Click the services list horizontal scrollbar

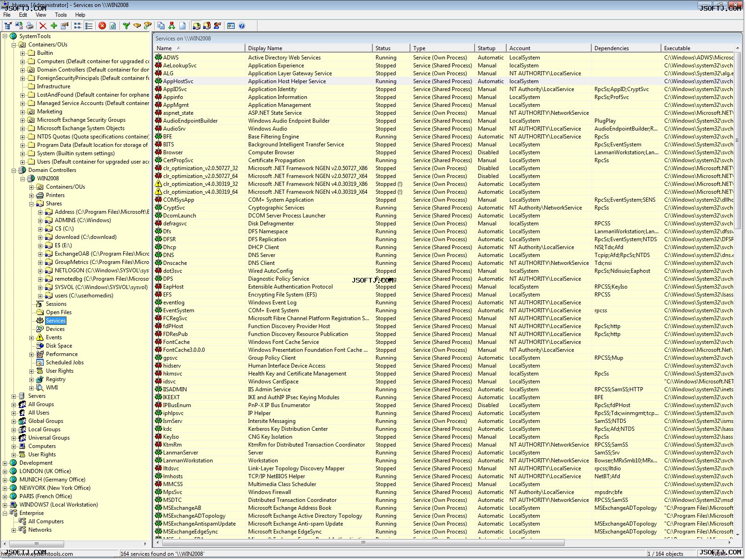coord(363,543)
